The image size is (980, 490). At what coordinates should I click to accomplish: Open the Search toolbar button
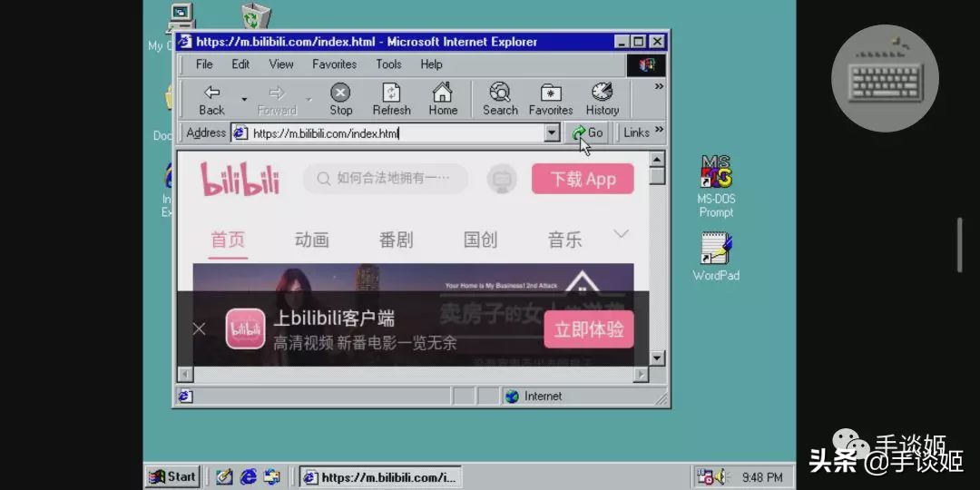point(500,99)
